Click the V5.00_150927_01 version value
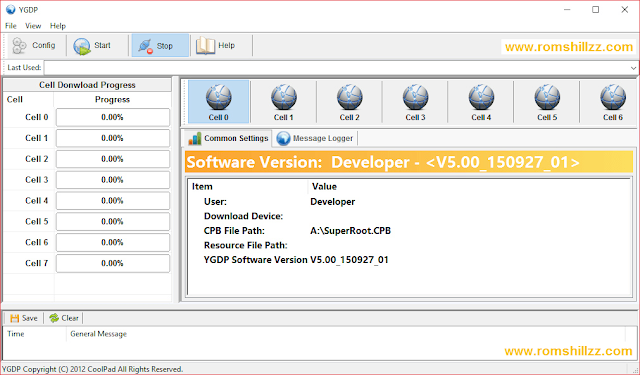Screen dimensions: 640x375 click(349, 260)
